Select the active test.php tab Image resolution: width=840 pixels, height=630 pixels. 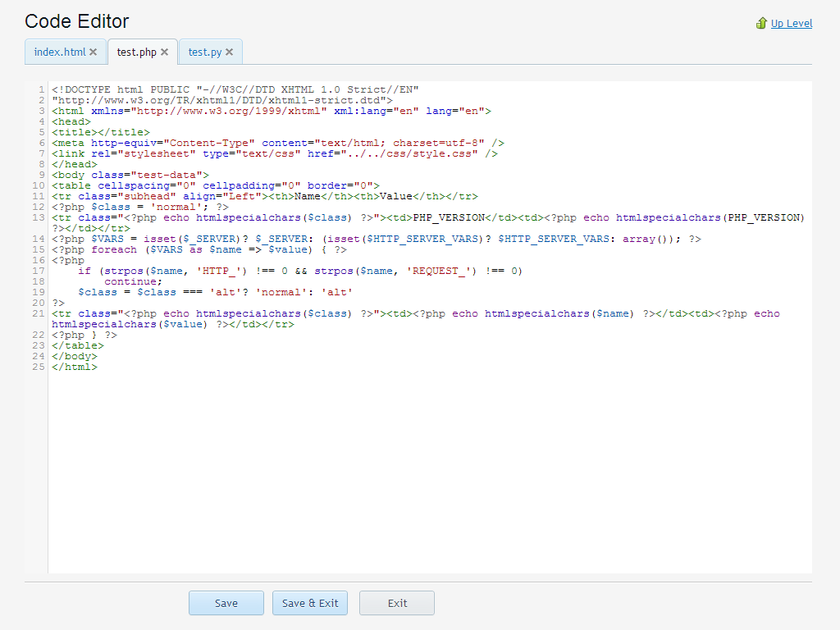pyautogui.click(x=137, y=51)
